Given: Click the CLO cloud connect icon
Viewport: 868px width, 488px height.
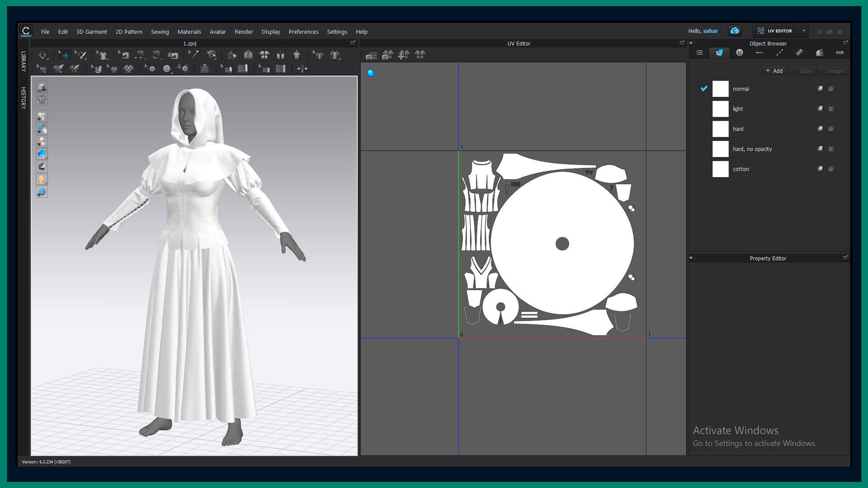Looking at the screenshot, I should click(x=735, y=31).
